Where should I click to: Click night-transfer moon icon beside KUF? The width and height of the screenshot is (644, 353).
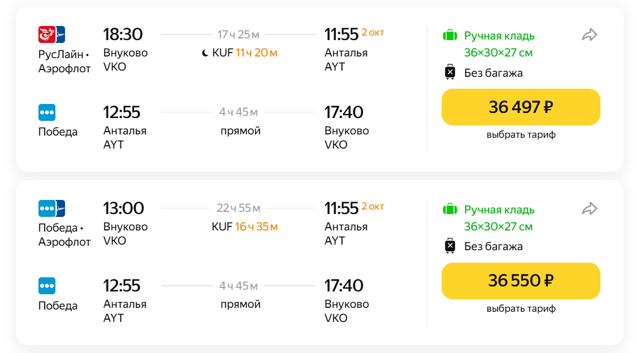pos(205,53)
